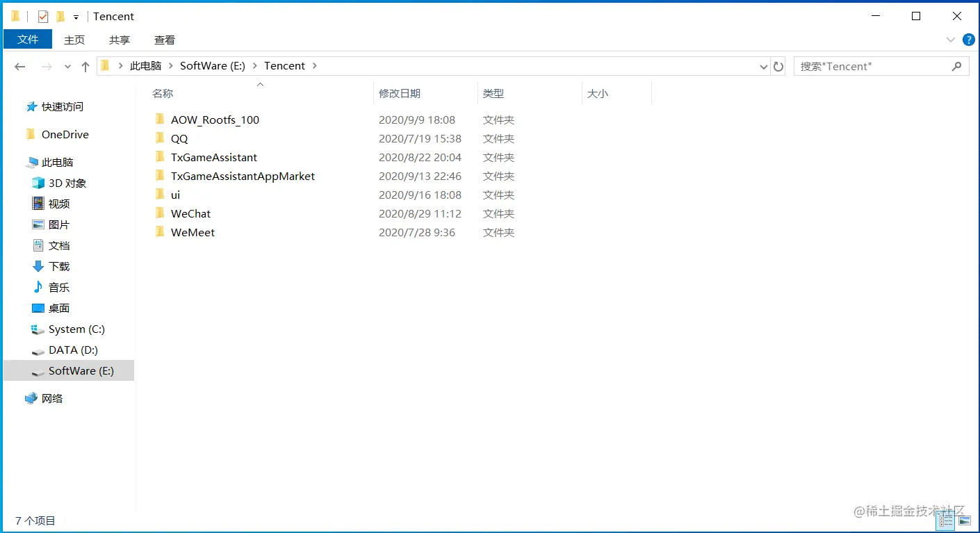The height and width of the screenshot is (533, 980).
Task: Open the blue Help question mark icon
Action: point(968,40)
